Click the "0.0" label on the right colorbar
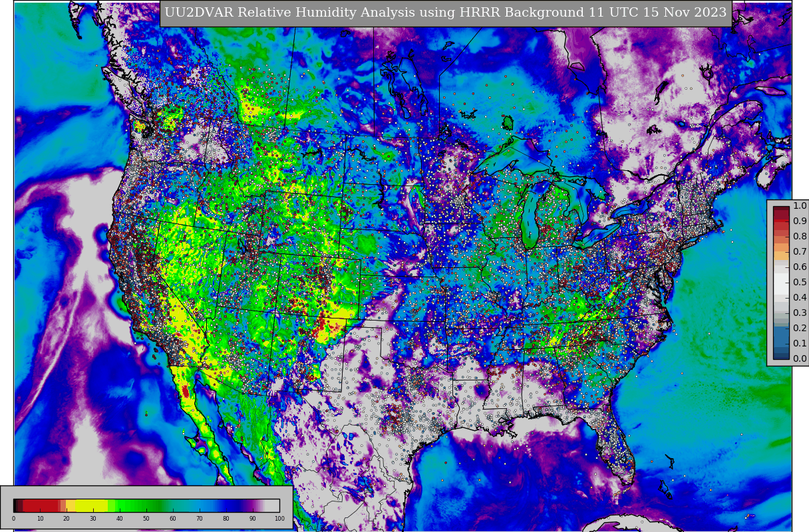Screen dimensions: 809x532 point(800,359)
